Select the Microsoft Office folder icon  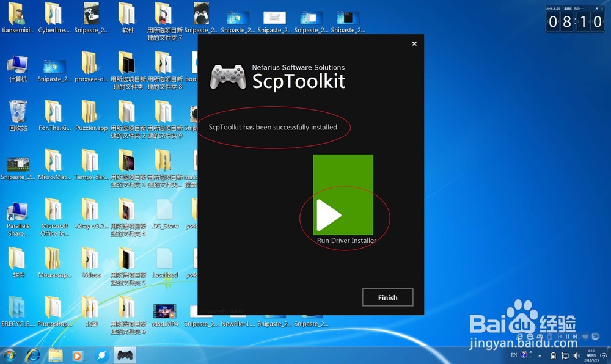click(54, 217)
